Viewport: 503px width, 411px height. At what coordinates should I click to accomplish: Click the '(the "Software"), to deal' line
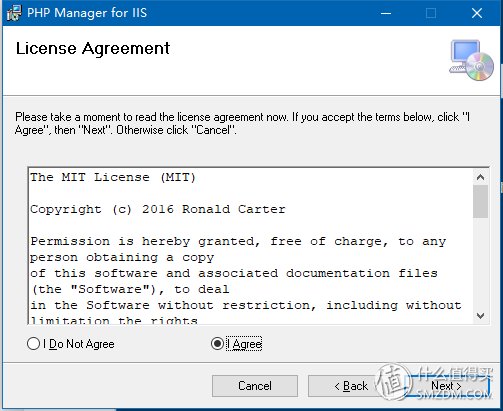pos(130,289)
